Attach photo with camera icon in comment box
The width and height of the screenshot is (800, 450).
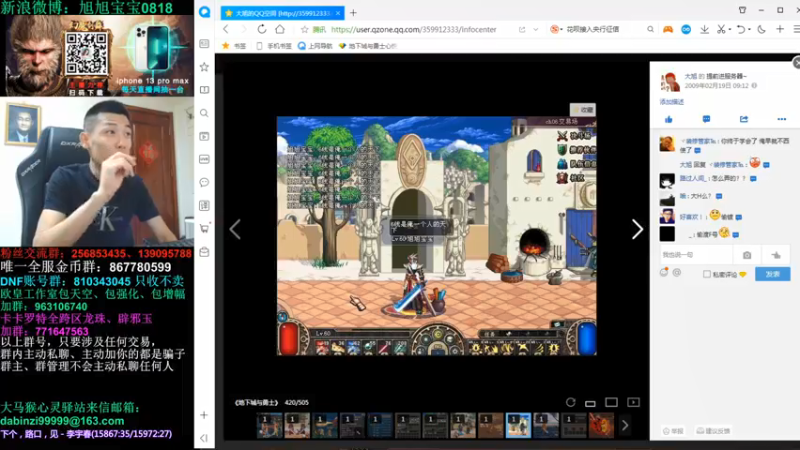[747, 255]
